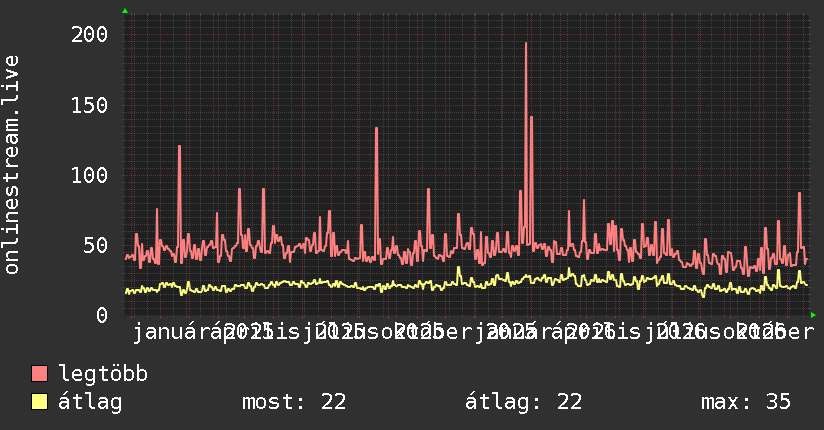This screenshot has width=824, height=430.
Task: Click the átlag legend label
Action: click(x=90, y=402)
